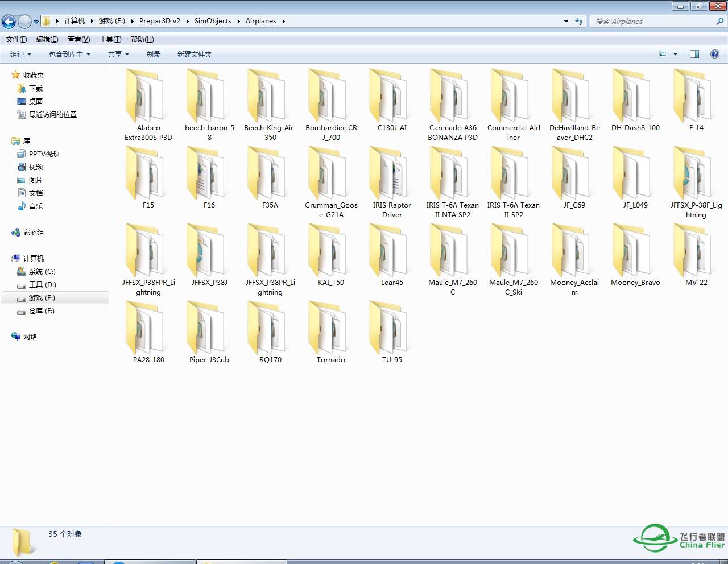Expand the 包含到库中 dropdown
Screen dimensions: 728x564
click(69, 55)
